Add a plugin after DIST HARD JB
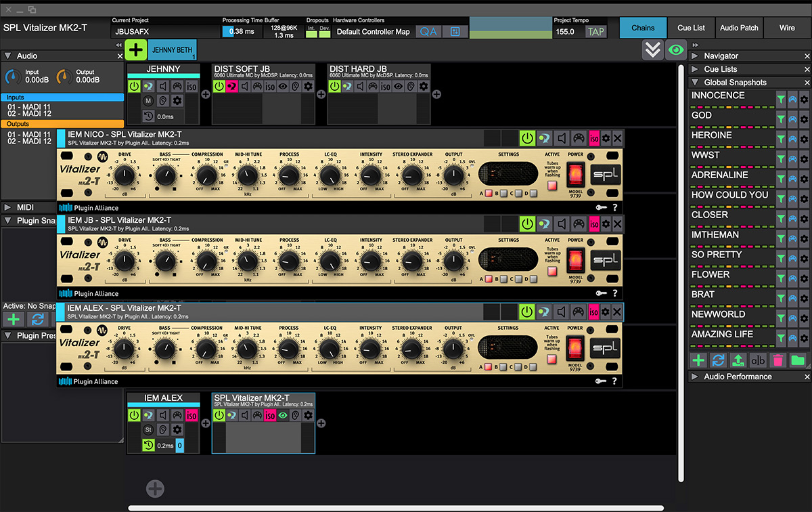 (x=436, y=94)
